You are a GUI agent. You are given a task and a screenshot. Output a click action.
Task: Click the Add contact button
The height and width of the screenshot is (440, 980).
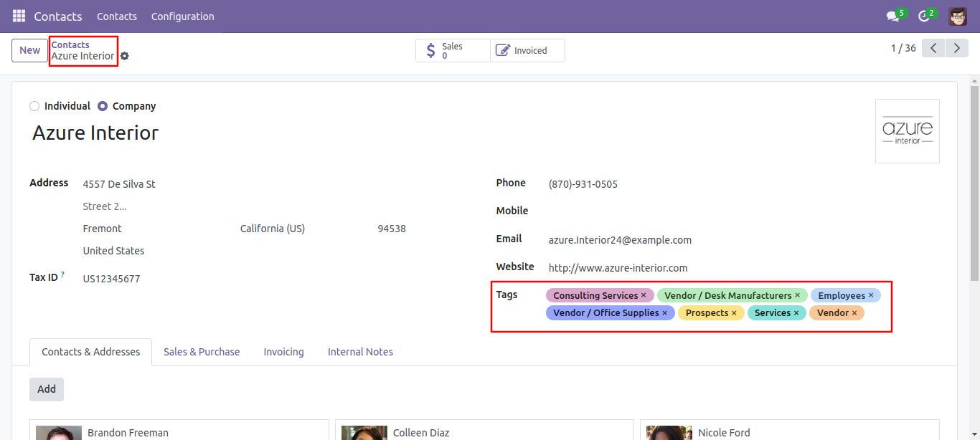47,389
